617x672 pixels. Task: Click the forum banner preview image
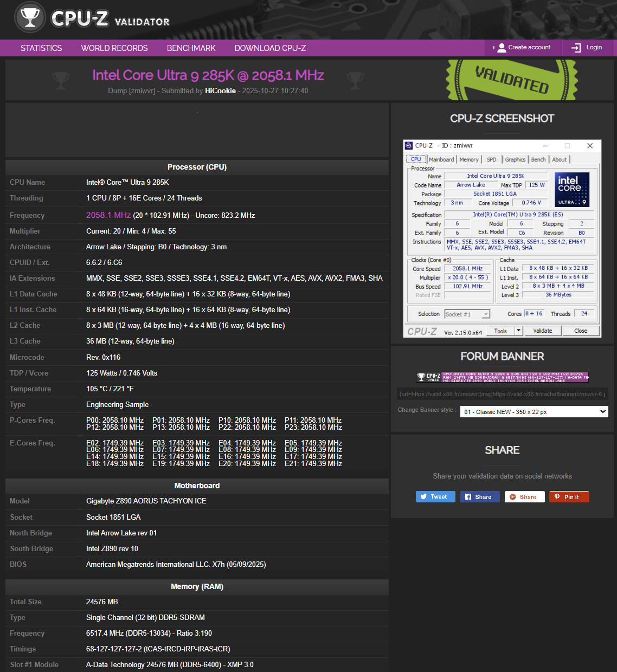point(502,377)
